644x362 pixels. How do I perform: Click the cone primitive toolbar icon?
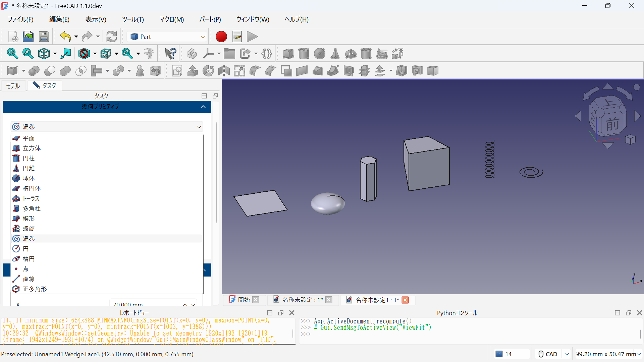pyautogui.click(x=335, y=54)
